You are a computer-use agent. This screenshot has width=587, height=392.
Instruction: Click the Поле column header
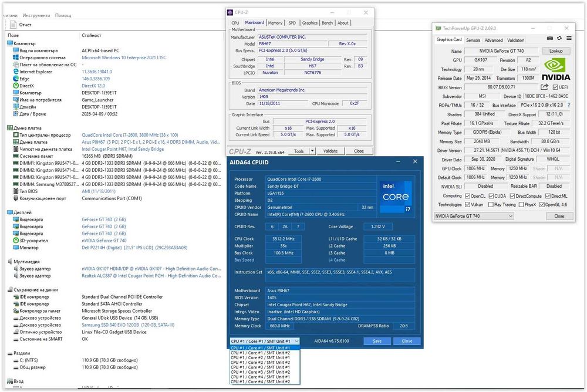point(13,35)
